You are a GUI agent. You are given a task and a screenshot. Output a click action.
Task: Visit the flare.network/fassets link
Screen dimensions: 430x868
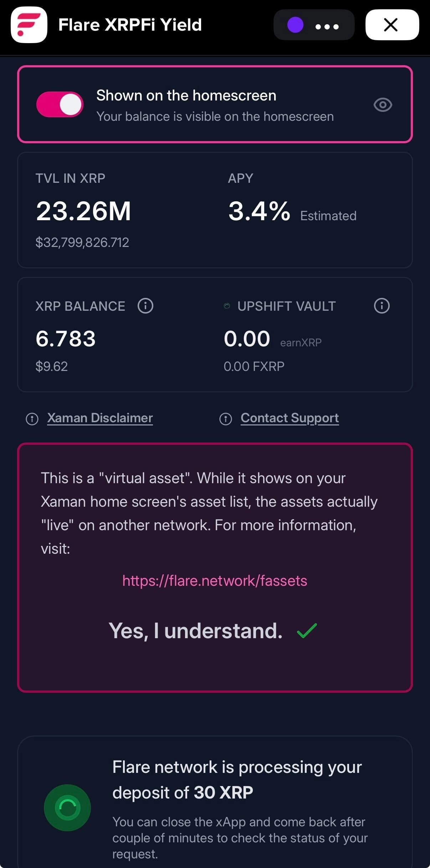click(x=215, y=581)
